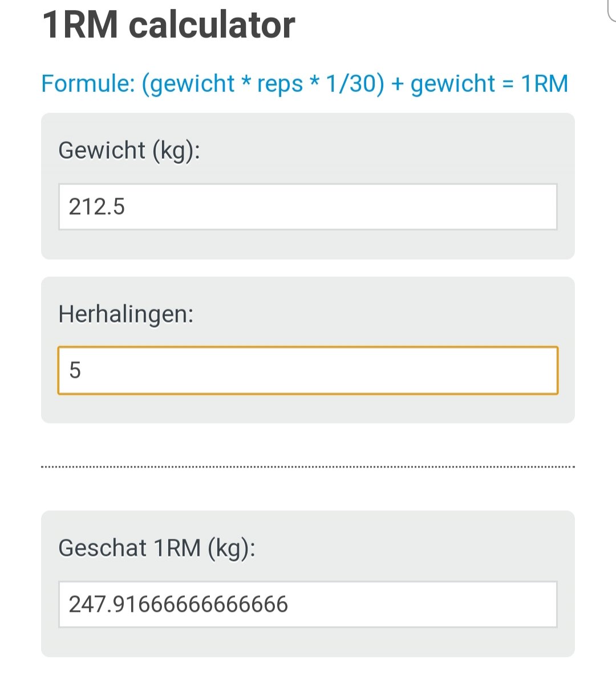616x685 pixels.
Task: Click the 247.91666666666666 result value
Action: click(x=178, y=605)
